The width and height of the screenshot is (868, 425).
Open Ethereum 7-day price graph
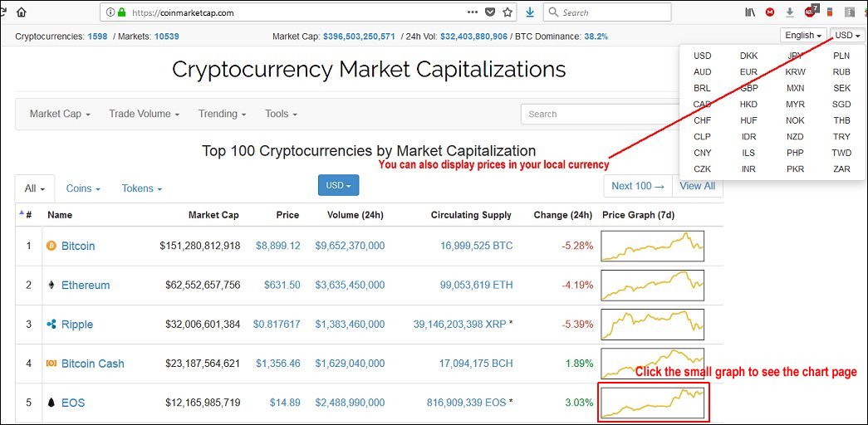click(x=653, y=285)
